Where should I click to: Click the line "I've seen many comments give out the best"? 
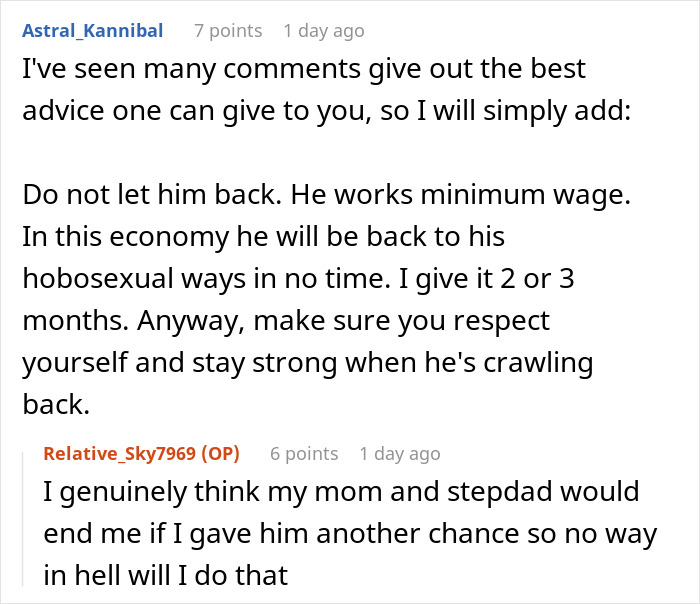tap(303, 71)
